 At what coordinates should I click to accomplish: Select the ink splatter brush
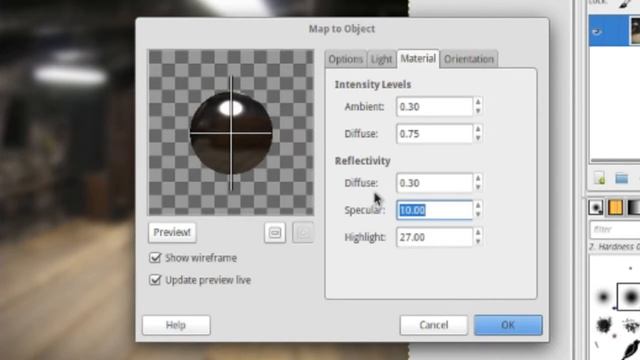click(x=604, y=326)
